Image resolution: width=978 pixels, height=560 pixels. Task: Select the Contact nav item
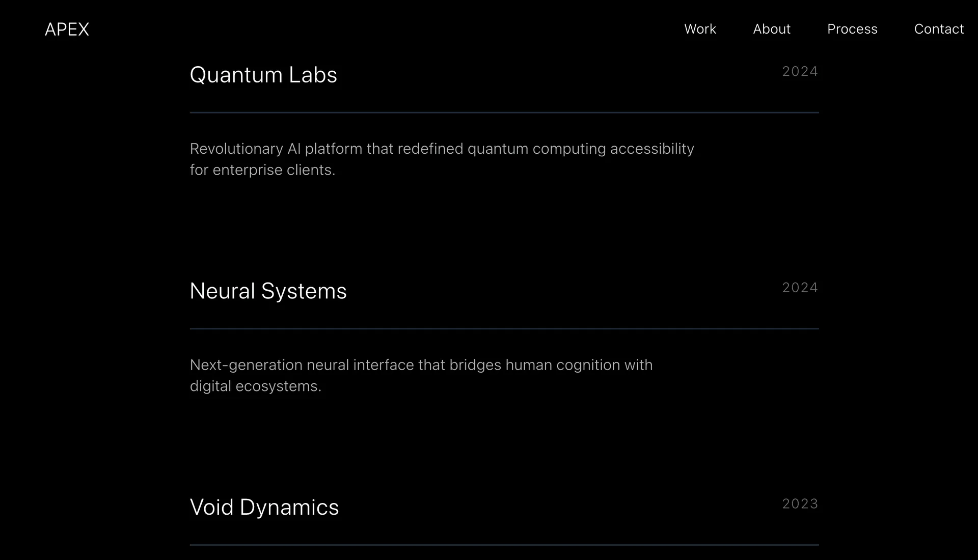pyautogui.click(x=939, y=29)
